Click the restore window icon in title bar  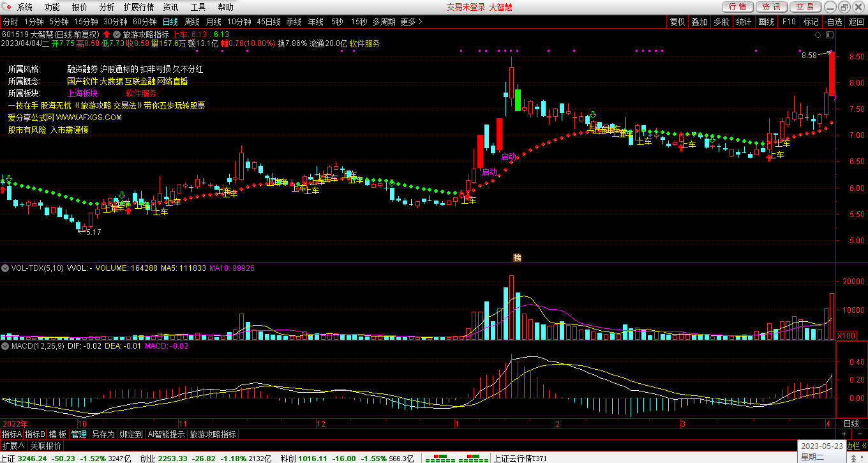(843, 7)
